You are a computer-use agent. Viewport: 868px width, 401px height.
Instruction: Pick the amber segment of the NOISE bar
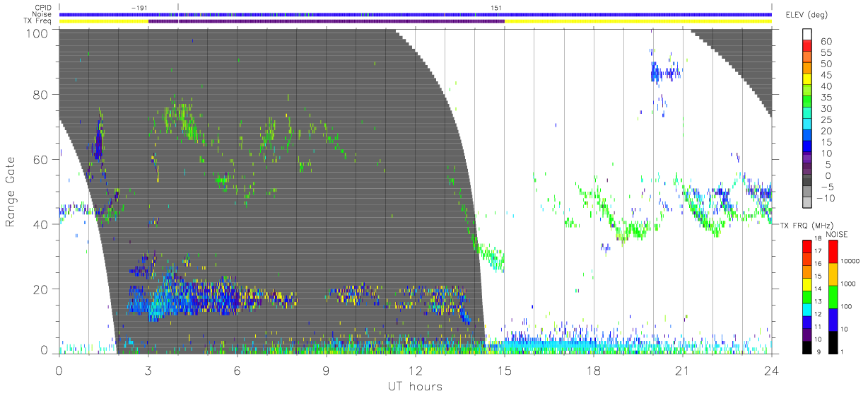coord(833,274)
